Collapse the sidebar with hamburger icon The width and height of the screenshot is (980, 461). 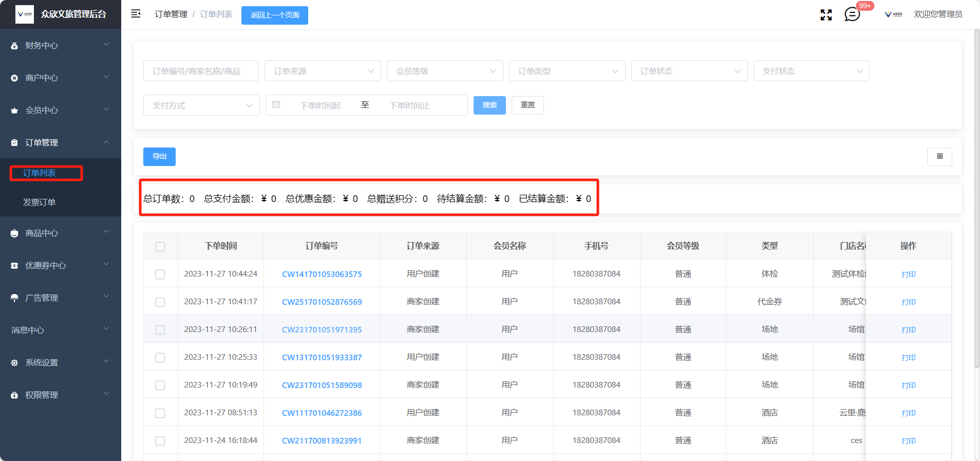coord(136,14)
